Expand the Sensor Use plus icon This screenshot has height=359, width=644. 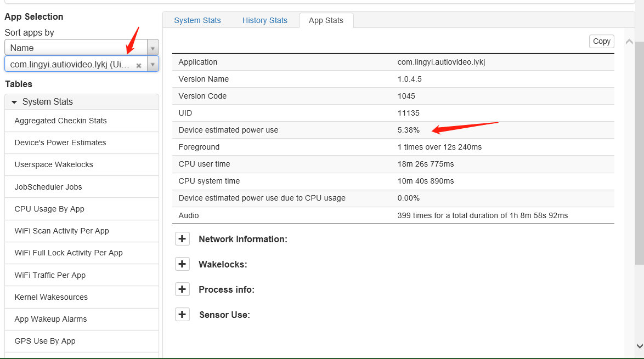(x=182, y=314)
